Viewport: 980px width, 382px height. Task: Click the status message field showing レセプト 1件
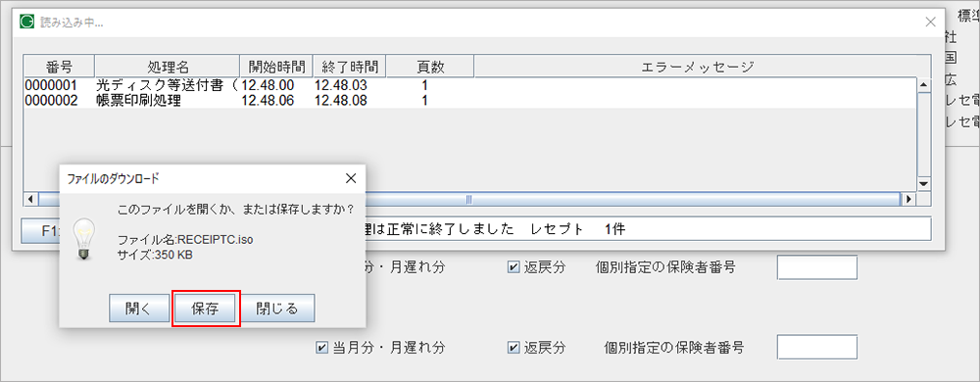[648, 229]
